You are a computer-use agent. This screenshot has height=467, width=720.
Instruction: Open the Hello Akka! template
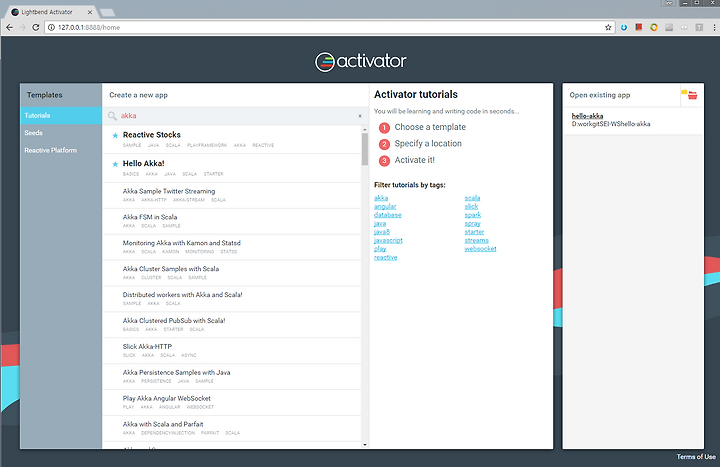click(x=231, y=168)
